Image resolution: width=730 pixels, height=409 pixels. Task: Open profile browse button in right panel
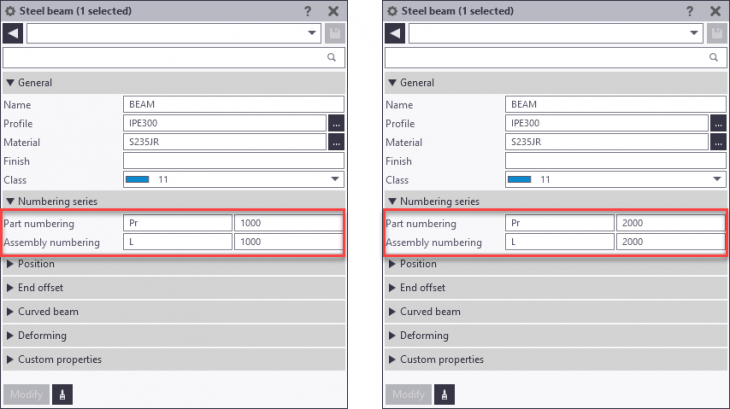click(x=718, y=123)
